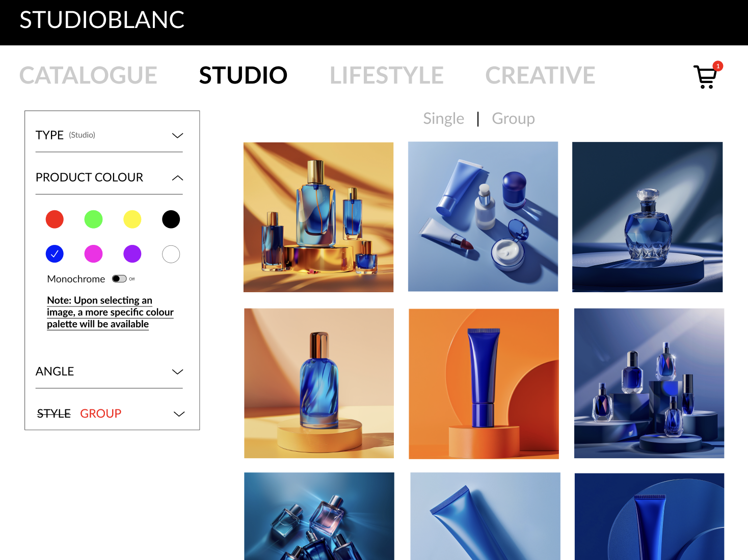Click the STUDIOBLANC logo

click(x=102, y=20)
